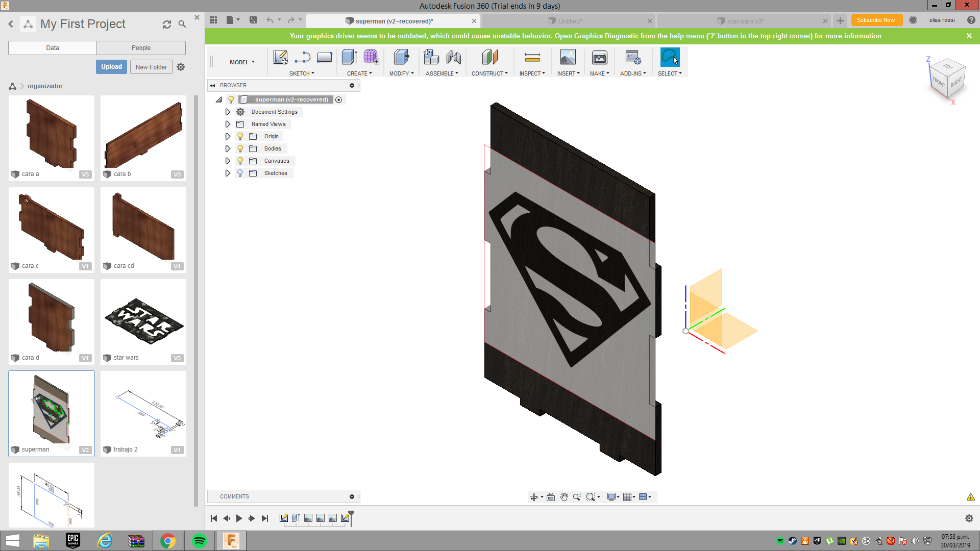Expand the Canvases folder in browser
Screen dimensions: 980x551
(228, 161)
